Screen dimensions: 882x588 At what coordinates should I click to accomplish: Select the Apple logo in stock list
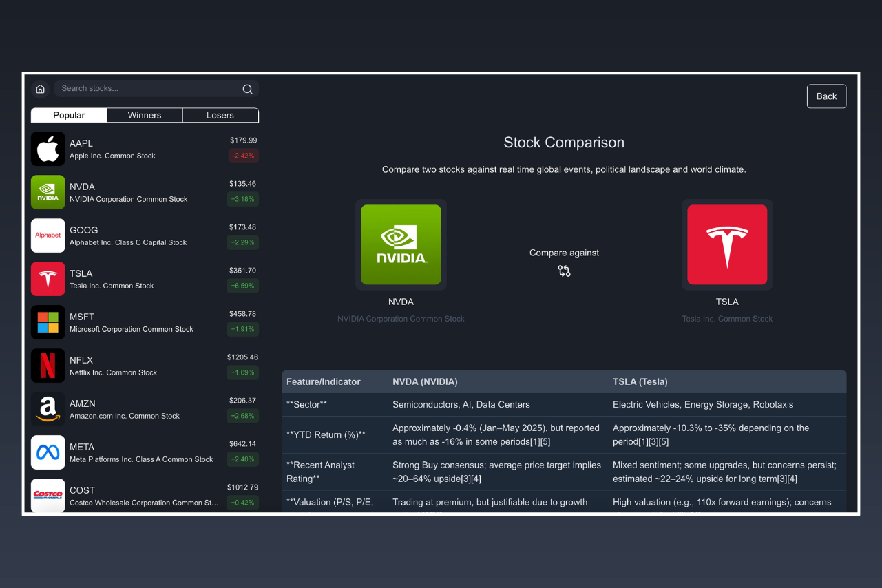click(x=48, y=149)
